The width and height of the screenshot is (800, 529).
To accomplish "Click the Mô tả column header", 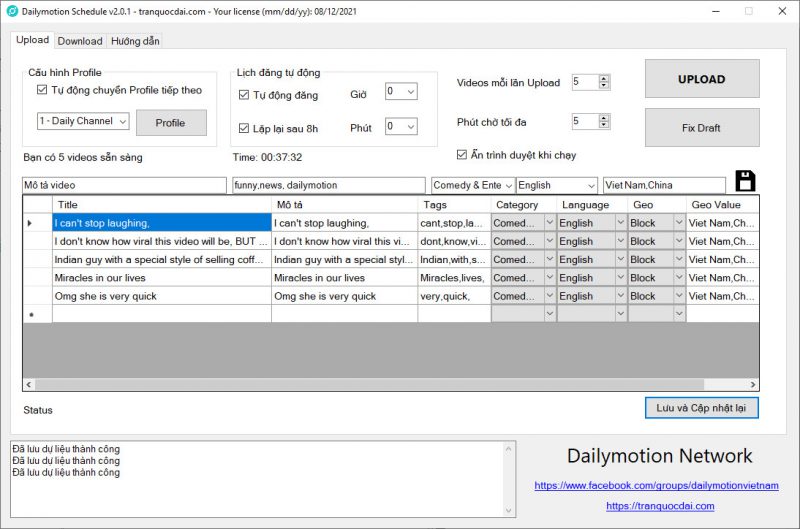I will (x=344, y=205).
